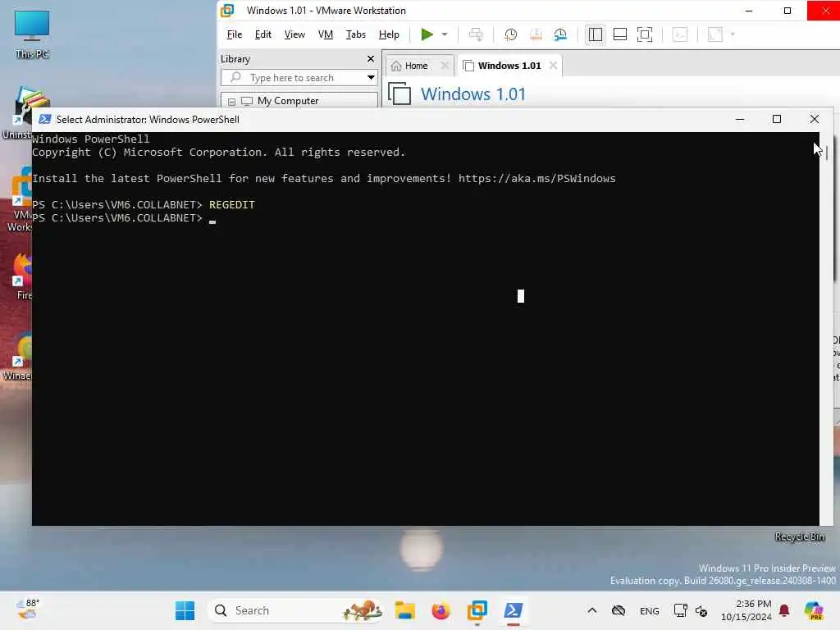Open the notification bell icon
The height and width of the screenshot is (630, 840).
pyautogui.click(x=784, y=610)
